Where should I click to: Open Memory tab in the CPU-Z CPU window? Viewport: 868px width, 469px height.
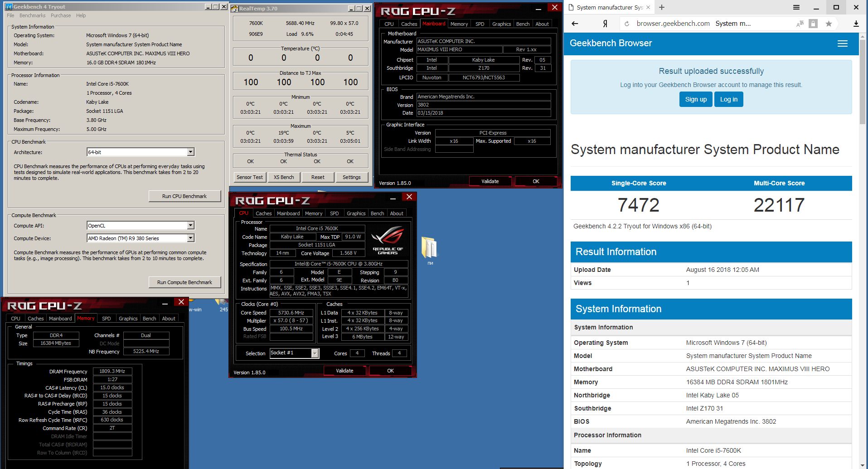[314, 213]
